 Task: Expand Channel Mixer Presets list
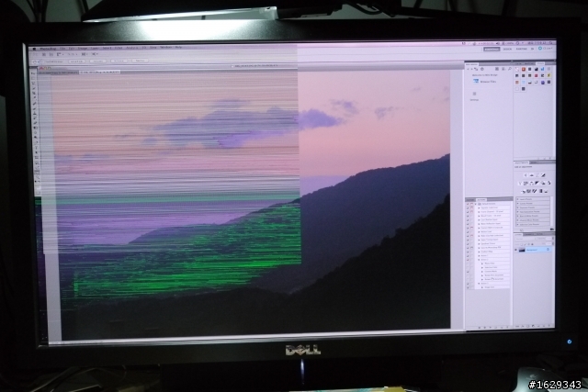518,220
